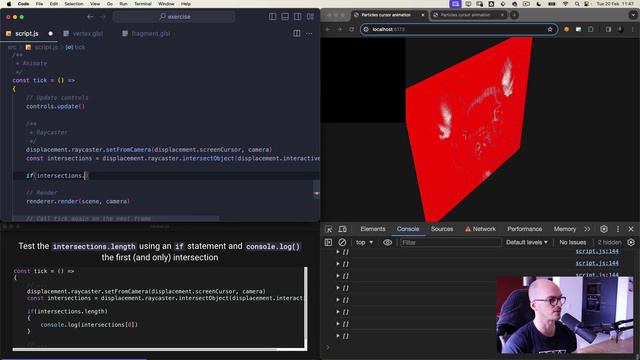The width and height of the screenshot is (640, 360).
Task: Expand the first console array entry
Action: [x=338, y=252]
